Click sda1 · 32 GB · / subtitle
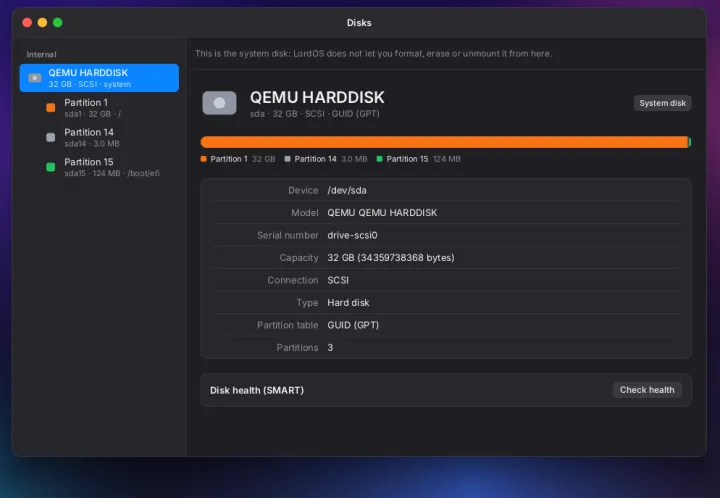Image resolution: width=720 pixels, height=498 pixels. click(92, 114)
